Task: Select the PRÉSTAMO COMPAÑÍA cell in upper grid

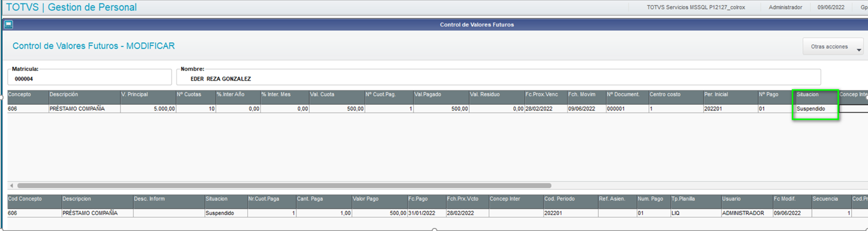Action: coord(84,109)
